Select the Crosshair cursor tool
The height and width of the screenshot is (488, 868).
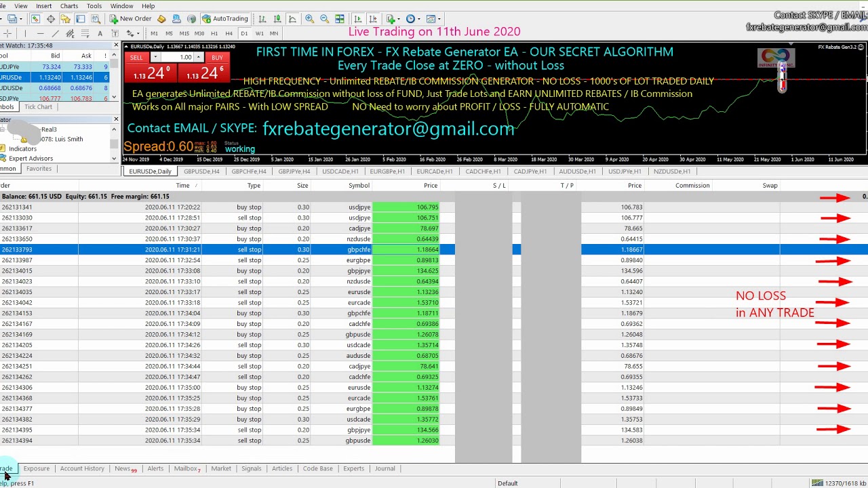[x=7, y=33]
